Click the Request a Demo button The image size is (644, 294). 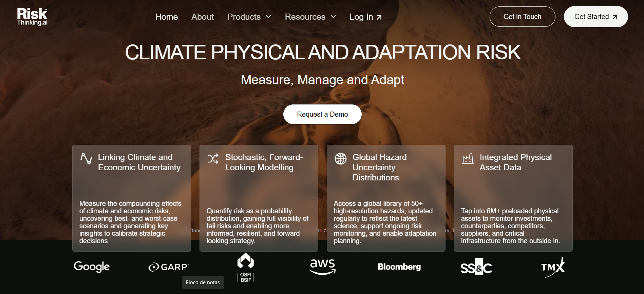[322, 114]
